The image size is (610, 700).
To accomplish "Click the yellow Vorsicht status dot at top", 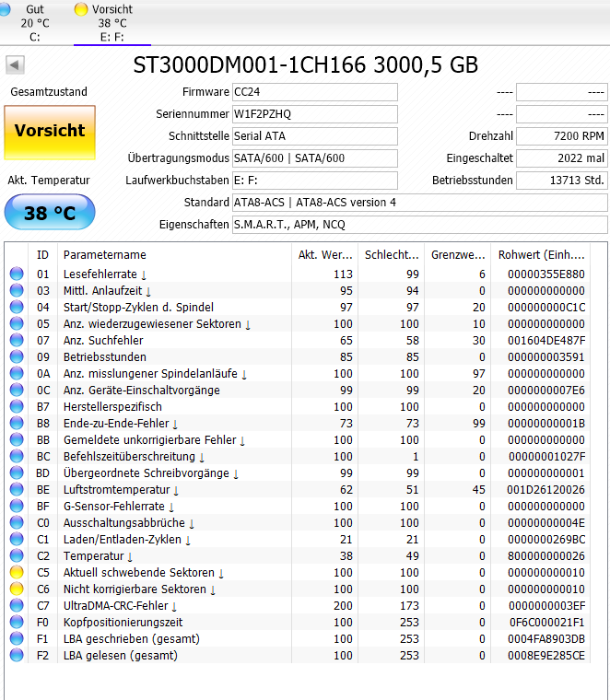I will coord(81,9).
